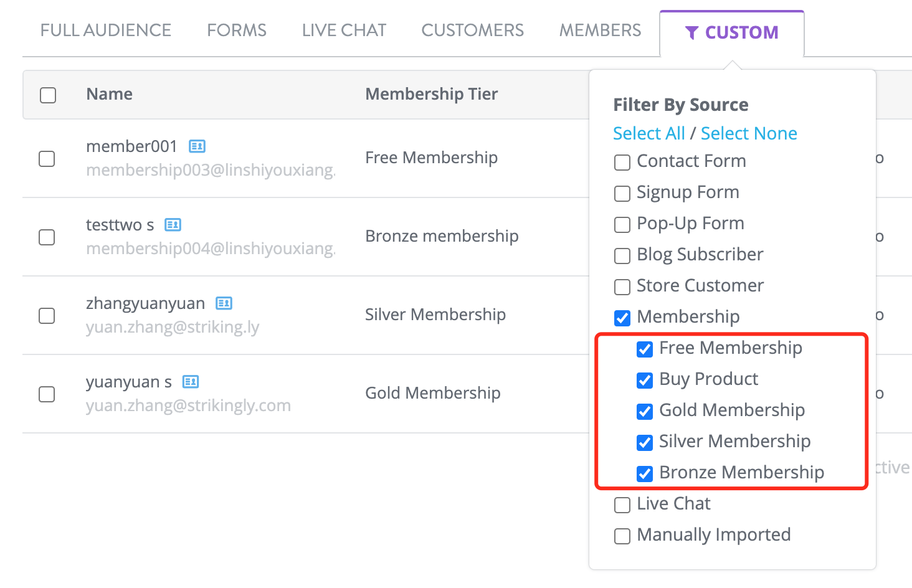912x588 pixels.
Task: Select the row checkbox next to member001
Action: [x=47, y=159]
